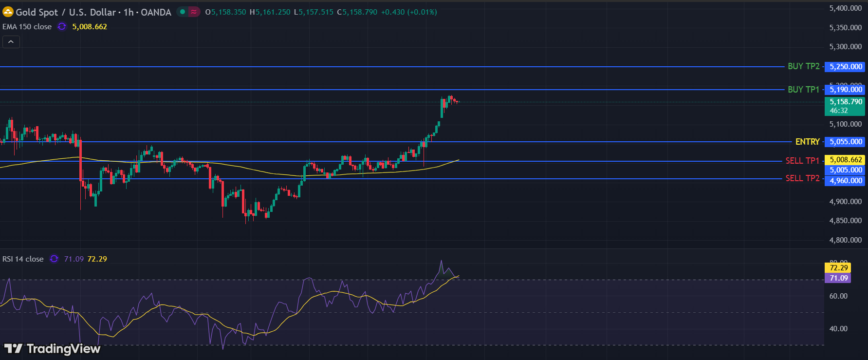868x360 pixels.
Task: Select the RSI 14 close indicator legend
Action: tap(23, 259)
